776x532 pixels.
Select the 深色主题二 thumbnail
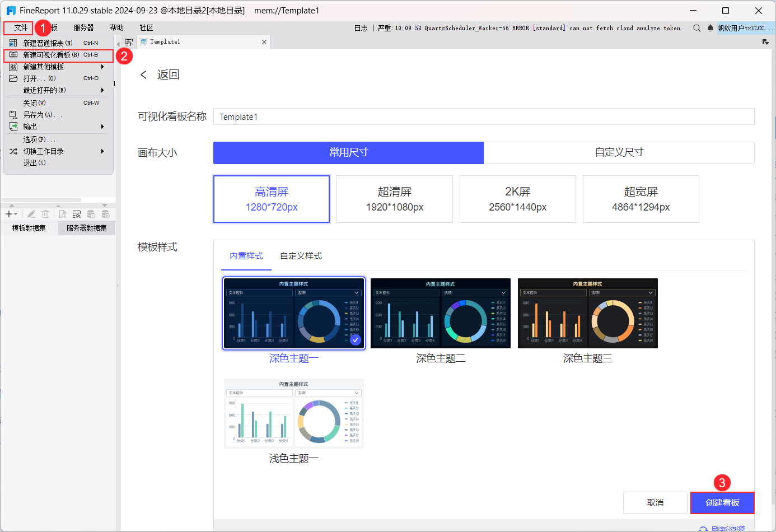[441, 313]
